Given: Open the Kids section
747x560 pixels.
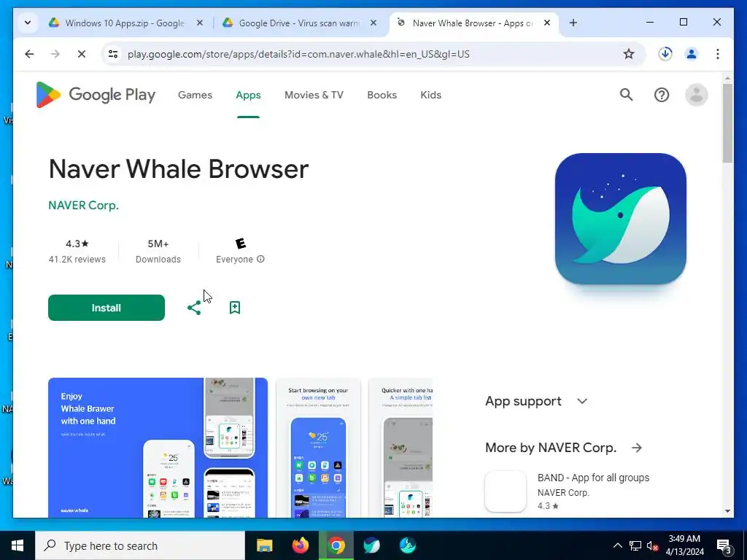Looking at the screenshot, I should (430, 95).
